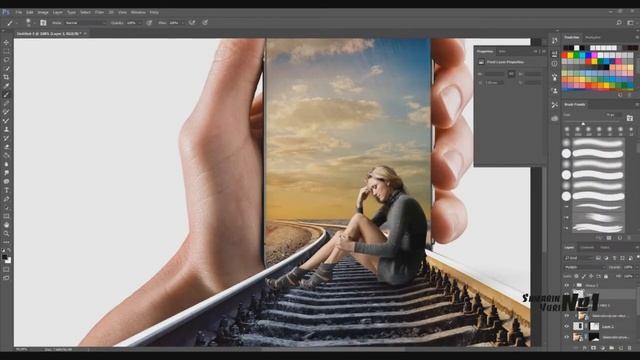Open the workspace switcher icon
This screenshot has width=640, height=360.
click(631, 23)
